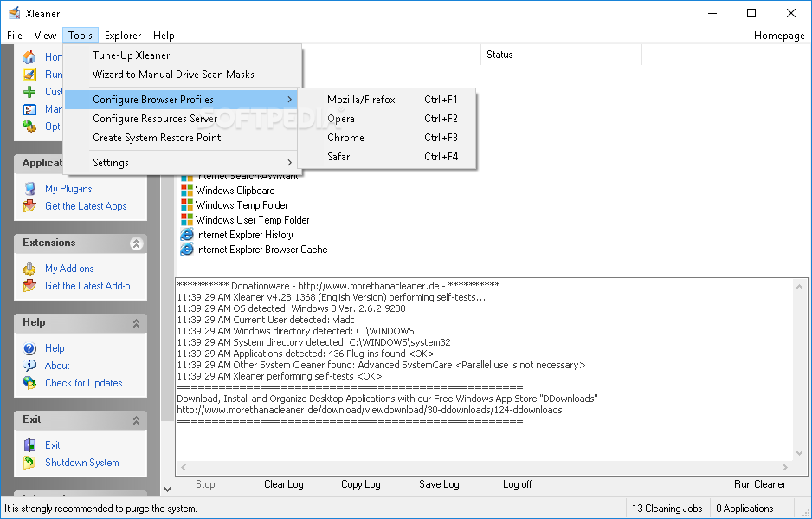Click the Windows User Temp Folder icon
Screen dimensions: 812x519
(186, 220)
